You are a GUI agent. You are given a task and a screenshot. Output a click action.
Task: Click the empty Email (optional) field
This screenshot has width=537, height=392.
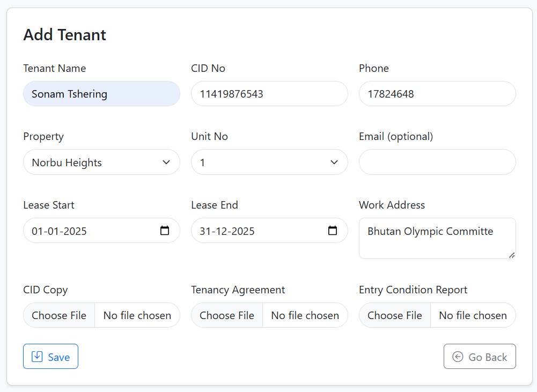click(437, 162)
